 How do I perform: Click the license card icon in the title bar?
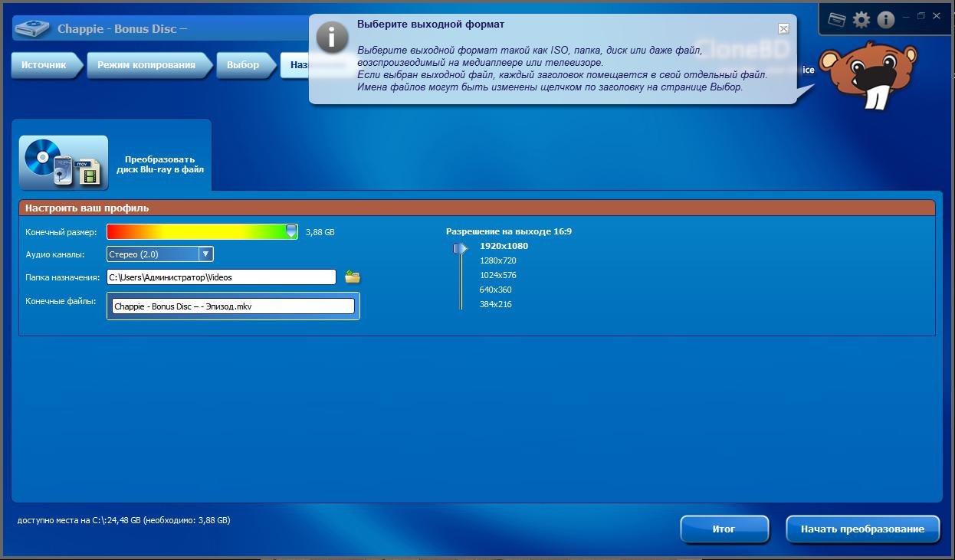click(x=837, y=20)
